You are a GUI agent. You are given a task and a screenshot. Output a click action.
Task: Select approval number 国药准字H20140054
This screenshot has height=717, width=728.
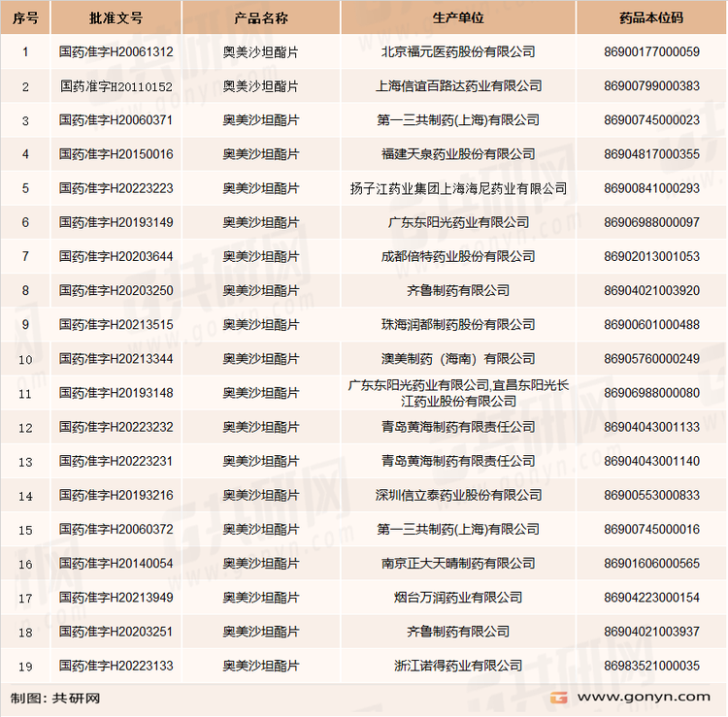(x=116, y=564)
